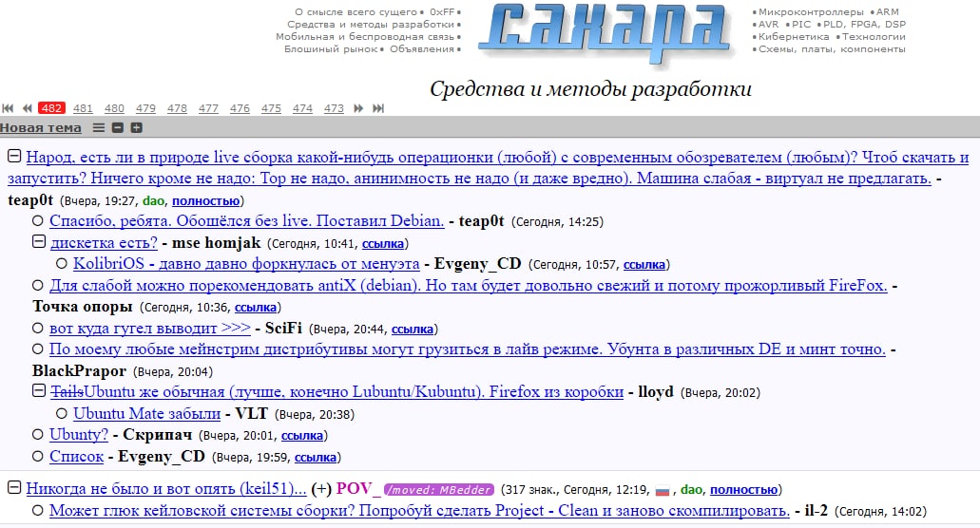Go to previous pages with the rewind arrow
This screenshot has width=980, height=528.
(x=27, y=108)
